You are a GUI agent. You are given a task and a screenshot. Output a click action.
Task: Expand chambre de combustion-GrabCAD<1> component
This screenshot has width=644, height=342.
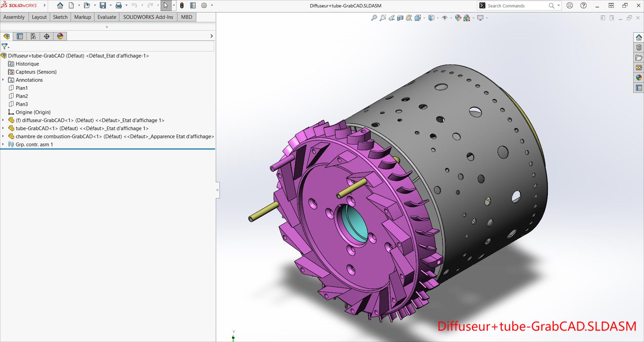[x=3, y=136]
